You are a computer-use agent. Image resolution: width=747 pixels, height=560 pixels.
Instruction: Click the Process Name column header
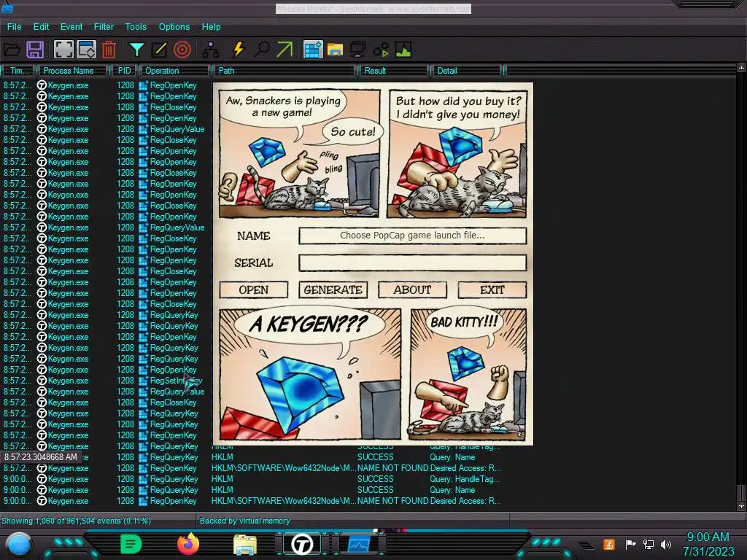pyautogui.click(x=72, y=71)
